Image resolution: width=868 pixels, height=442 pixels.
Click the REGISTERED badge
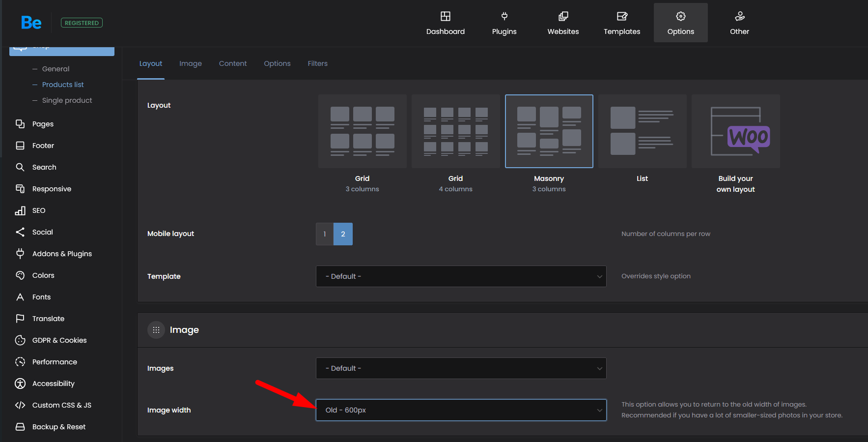(82, 23)
